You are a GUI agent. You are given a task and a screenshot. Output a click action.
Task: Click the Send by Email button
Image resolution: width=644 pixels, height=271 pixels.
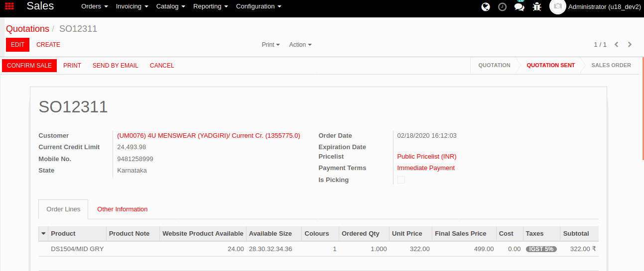tap(116, 66)
